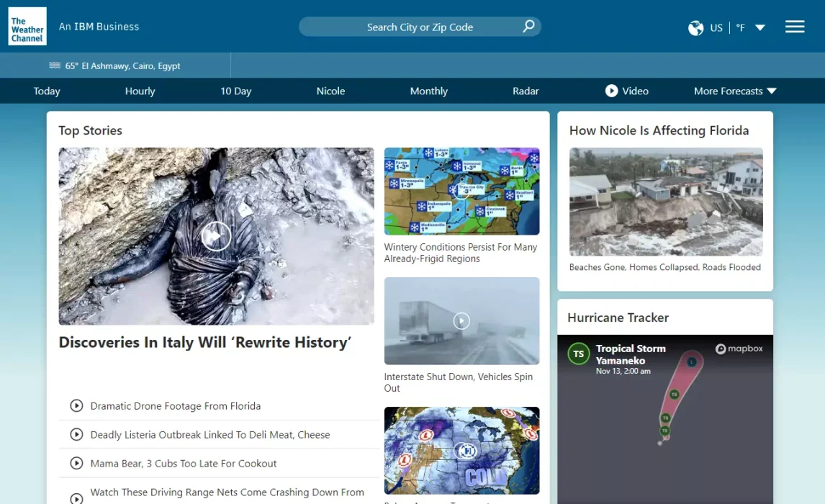Click the How Nicole Is Affecting Florida heading

point(659,130)
